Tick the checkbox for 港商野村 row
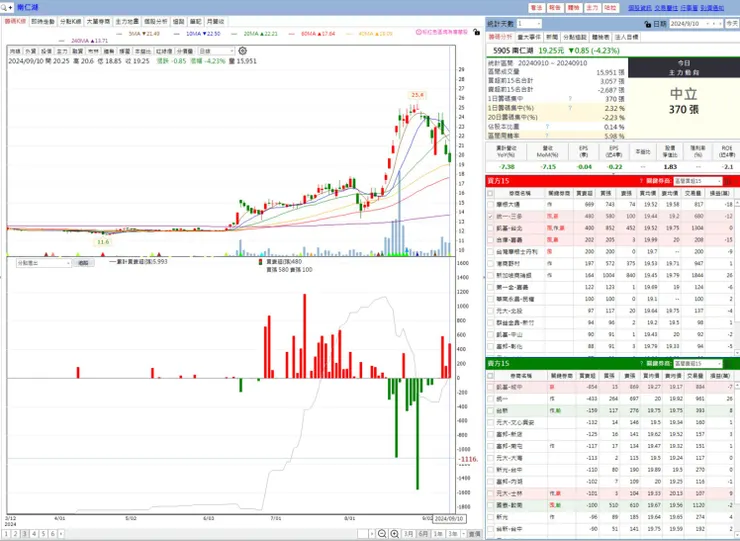Image resolution: width=740 pixels, height=541 pixels. (x=491, y=263)
